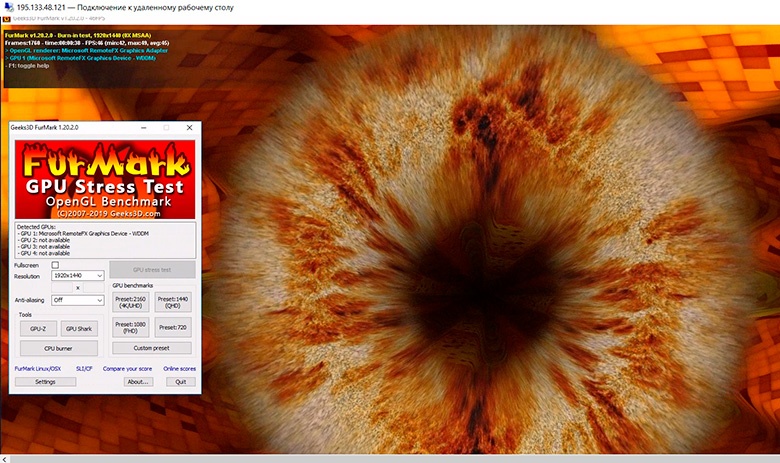
Task: Click the 'GPU benchmarks' group label
Action: pos(132,285)
